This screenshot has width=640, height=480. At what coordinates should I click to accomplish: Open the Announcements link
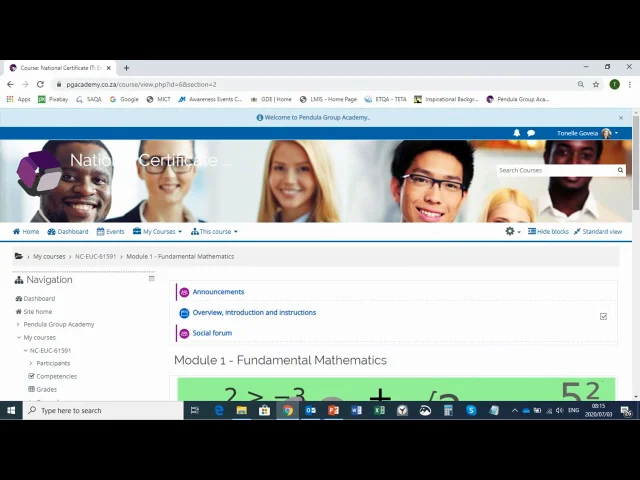pos(218,292)
